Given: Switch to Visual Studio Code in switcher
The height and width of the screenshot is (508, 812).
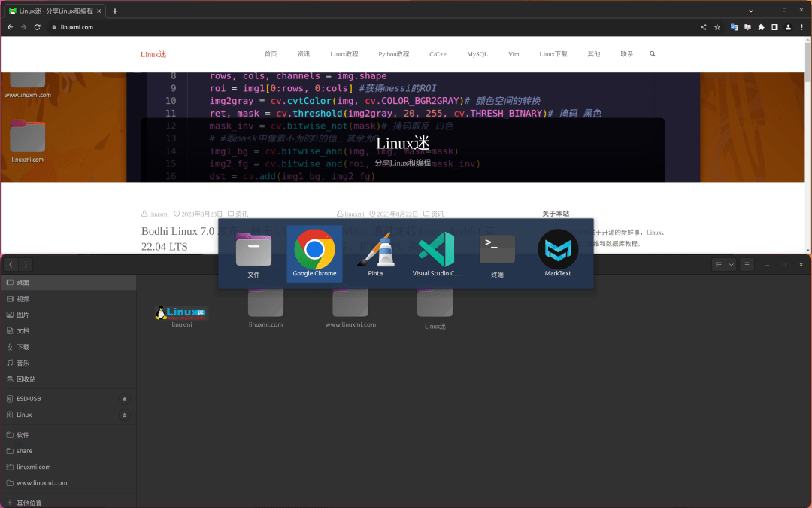Looking at the screenshot, I should point(436,254).
